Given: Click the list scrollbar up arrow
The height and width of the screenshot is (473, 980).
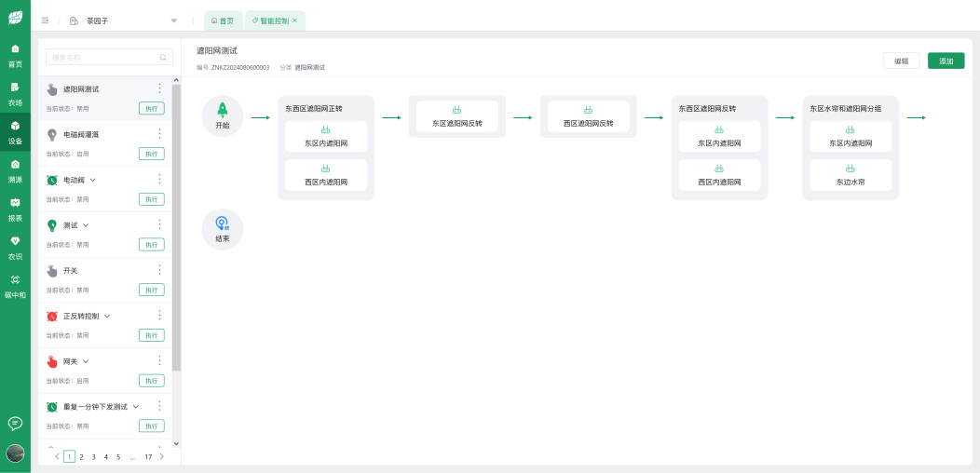Looking at the screenshot, I should click(x=176, y=80).
